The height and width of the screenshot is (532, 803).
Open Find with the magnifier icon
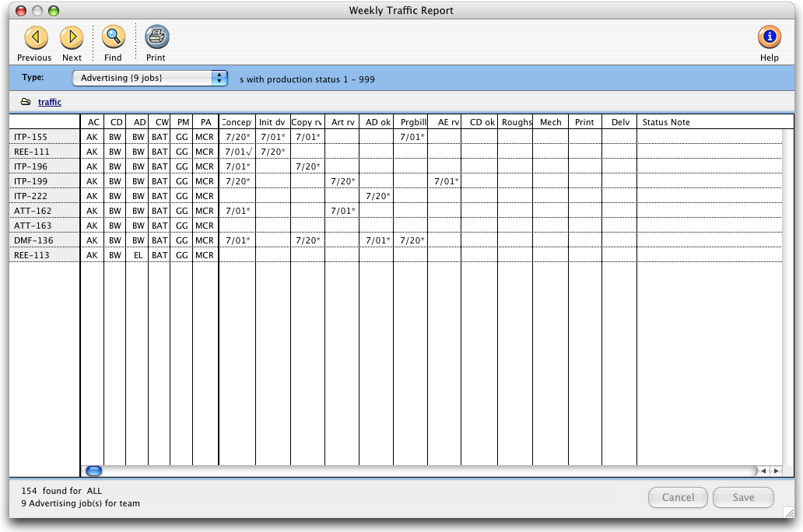[x=114, y=37]
